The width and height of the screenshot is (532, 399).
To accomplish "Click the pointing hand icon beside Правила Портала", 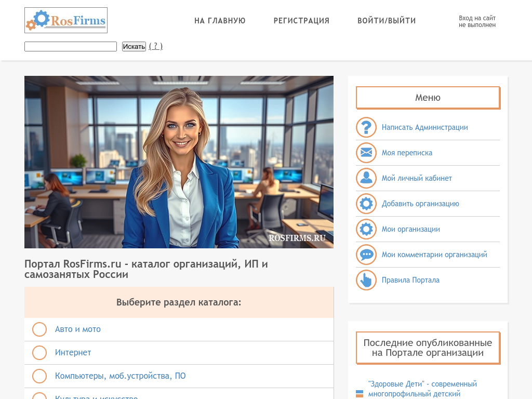I will point(366,280).
